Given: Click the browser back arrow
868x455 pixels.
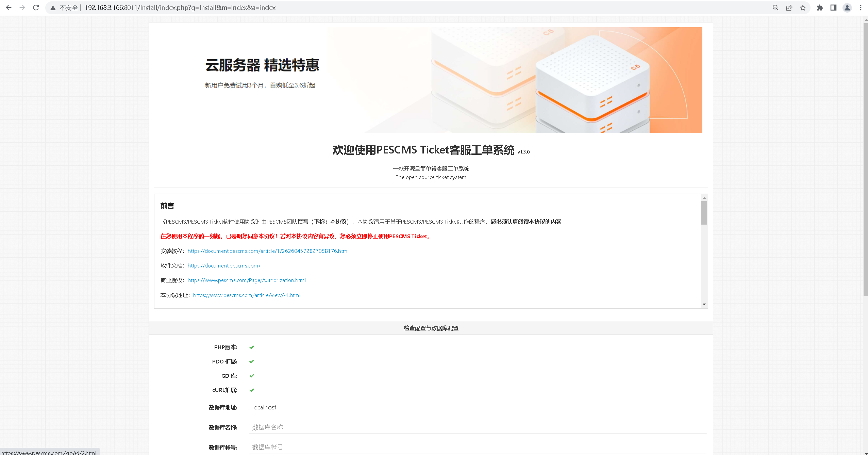Looking at the screenshot, I should 9,7.
